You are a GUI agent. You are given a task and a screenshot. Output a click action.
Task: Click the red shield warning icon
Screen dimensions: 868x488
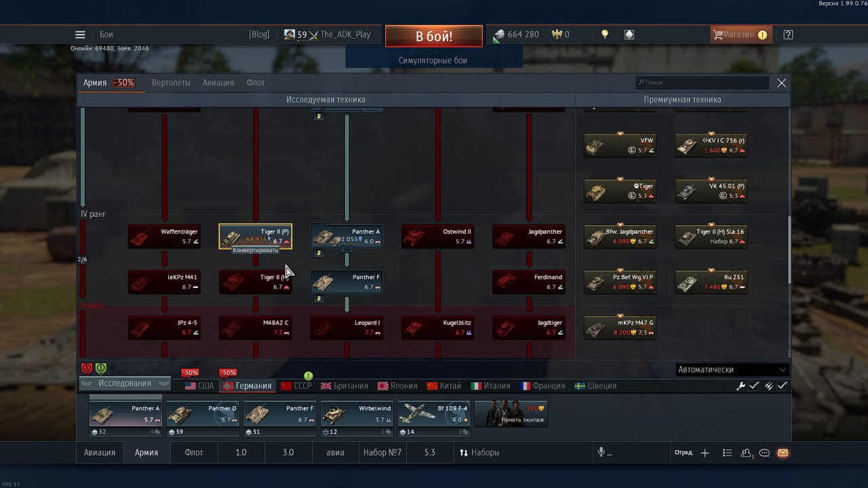tap(87, 369)
